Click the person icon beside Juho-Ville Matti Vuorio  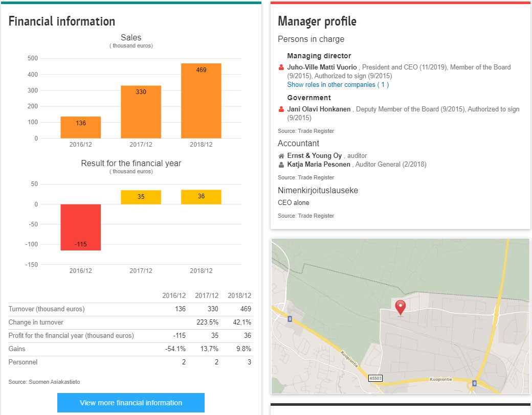pyautogui.click(x=281, y=67)
